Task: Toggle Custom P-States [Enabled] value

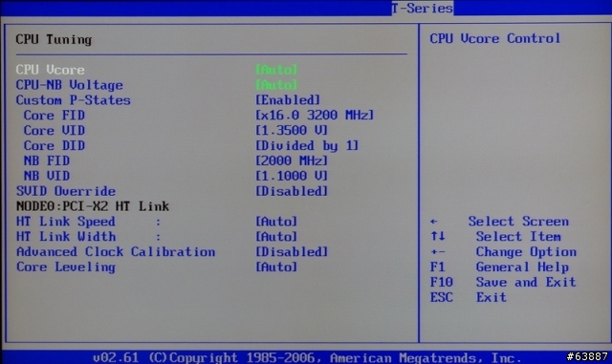Action: point(288,100)
